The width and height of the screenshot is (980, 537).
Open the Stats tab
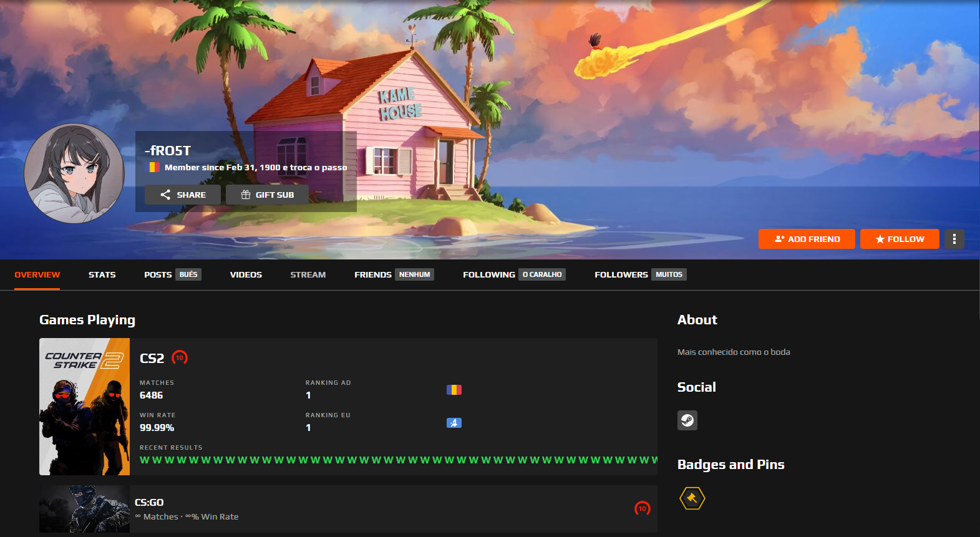tap(102, 274)
